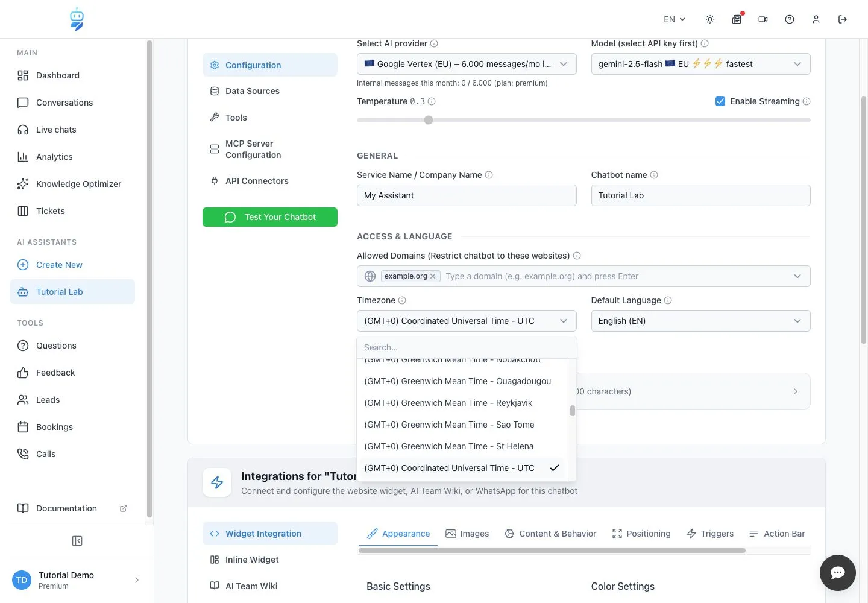Select Greenwich Mean Time - St Helena option
The width and height of the screenshot is (868, 603).
pos(462,446)
